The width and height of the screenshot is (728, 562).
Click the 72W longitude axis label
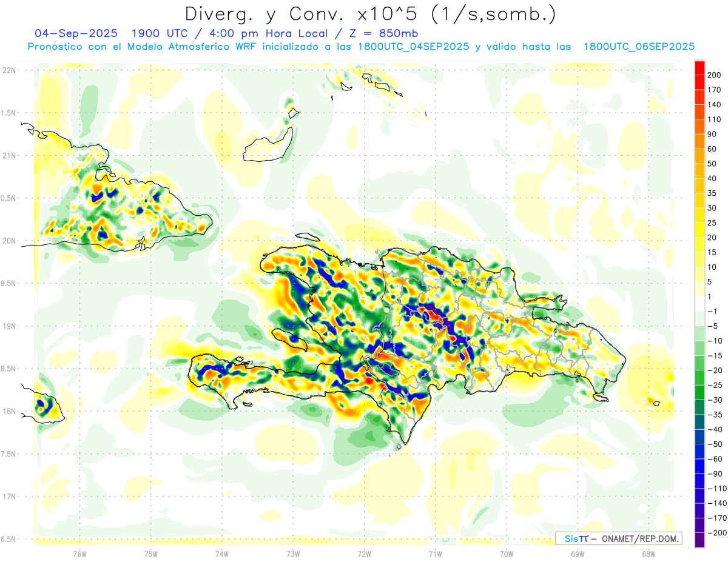pos(364,553)
